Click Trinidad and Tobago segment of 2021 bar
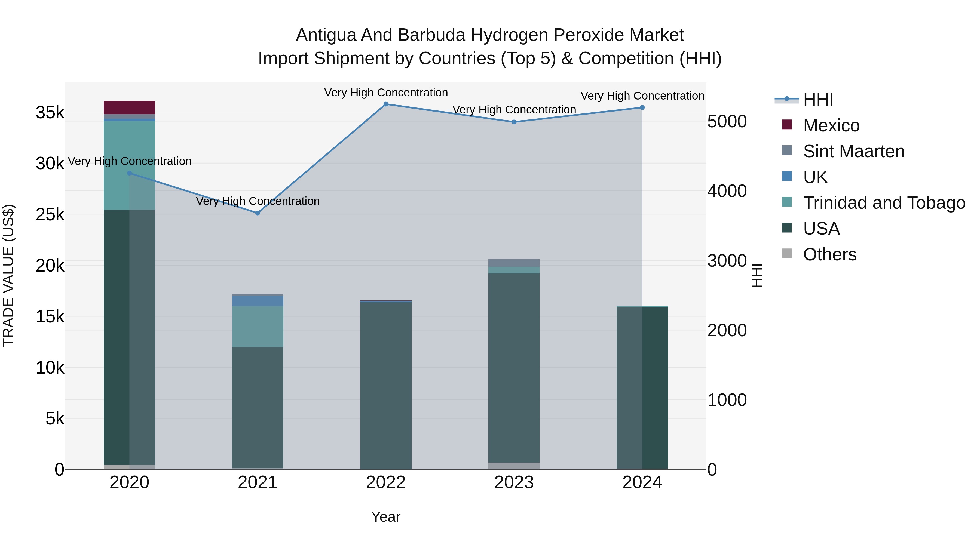 258,327
